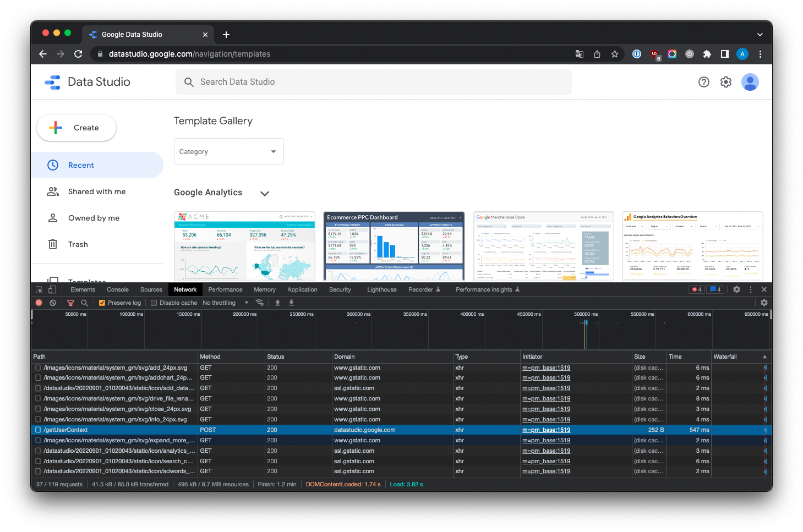Screen dimensions: 803x532
Task: Open network search magnifier in DevTools
Action: pos(84,303)
